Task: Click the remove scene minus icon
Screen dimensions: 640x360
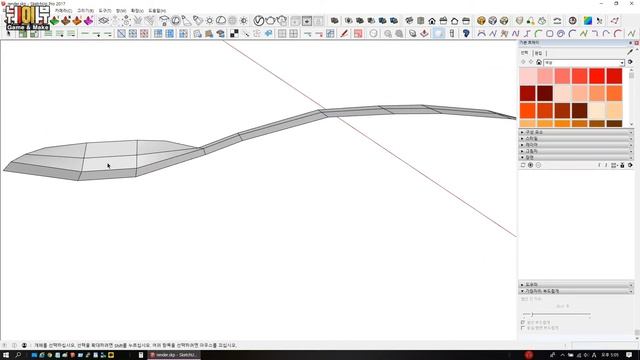Action: 538,165
